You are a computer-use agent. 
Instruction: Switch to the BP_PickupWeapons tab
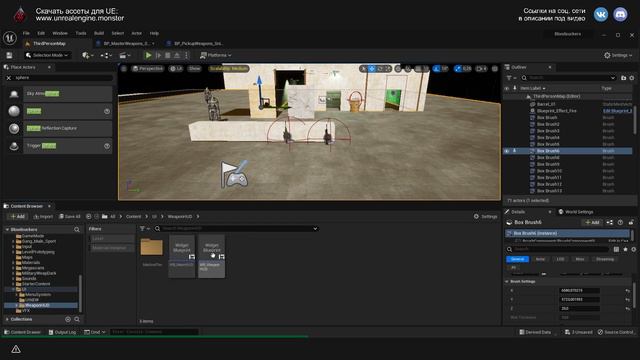point(195,43)
